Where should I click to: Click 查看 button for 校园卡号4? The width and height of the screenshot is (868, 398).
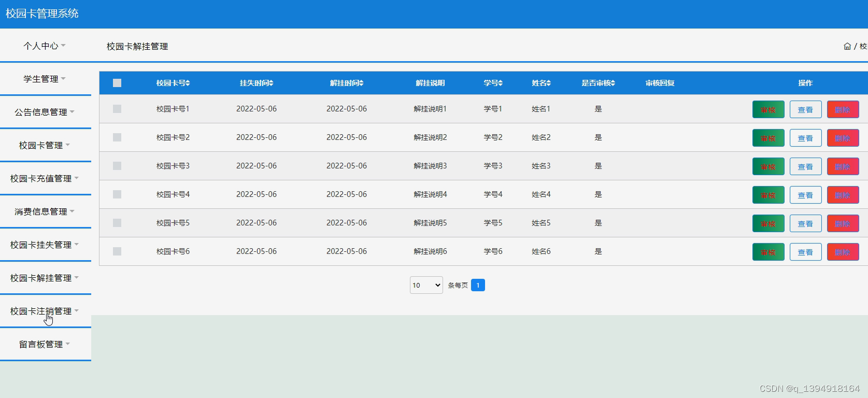805,195
